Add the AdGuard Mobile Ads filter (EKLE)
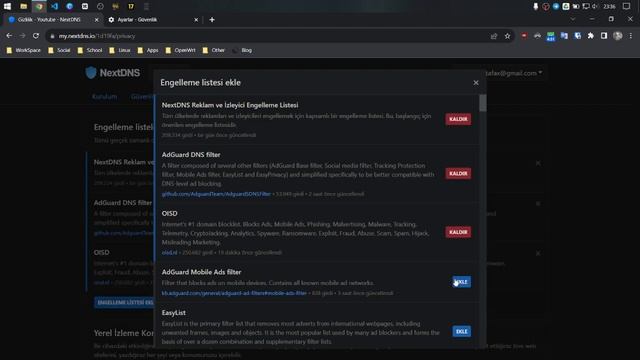 [462, 282]
